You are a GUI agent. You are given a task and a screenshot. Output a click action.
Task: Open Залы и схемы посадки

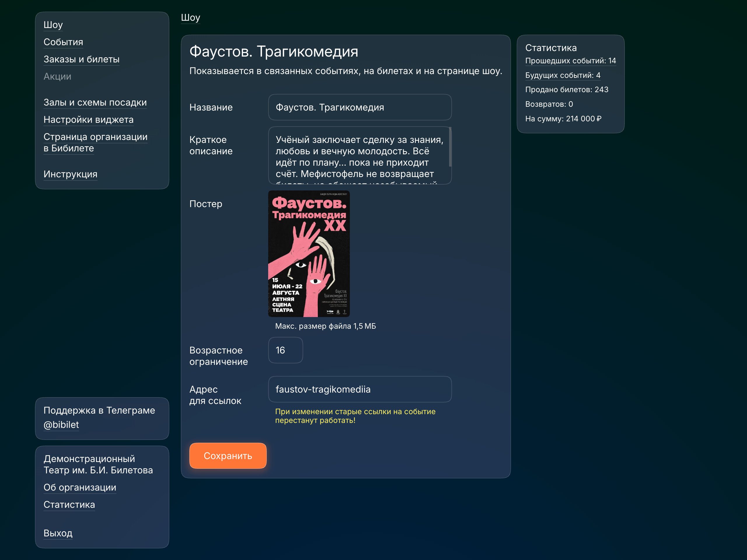pyautogui.click(x=95, y=103)
